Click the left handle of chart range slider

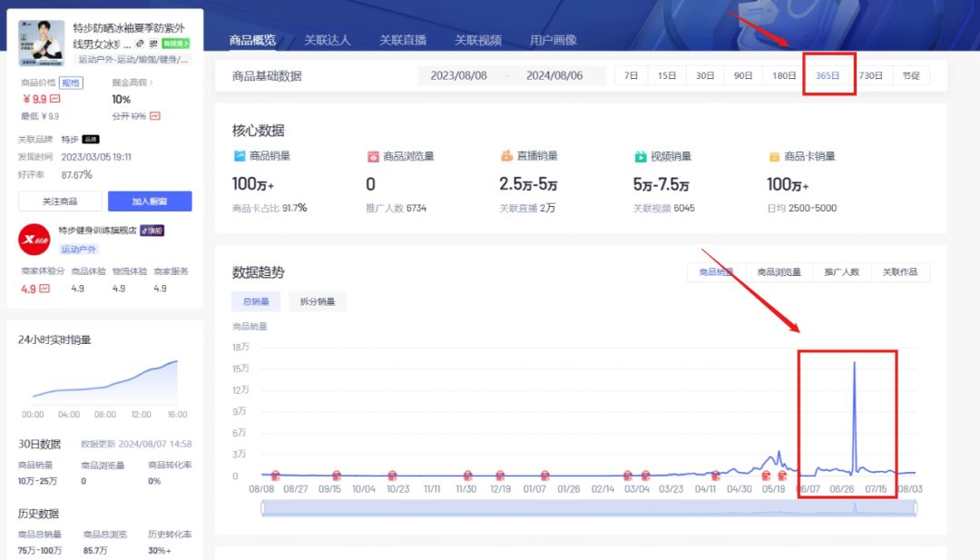pyautogui.click(x=263, y=508)
